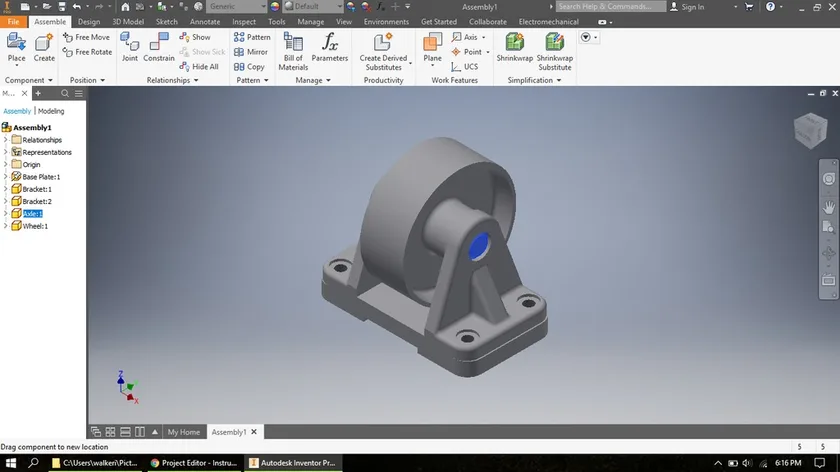Switch to the Design tab

click(89, 21)
